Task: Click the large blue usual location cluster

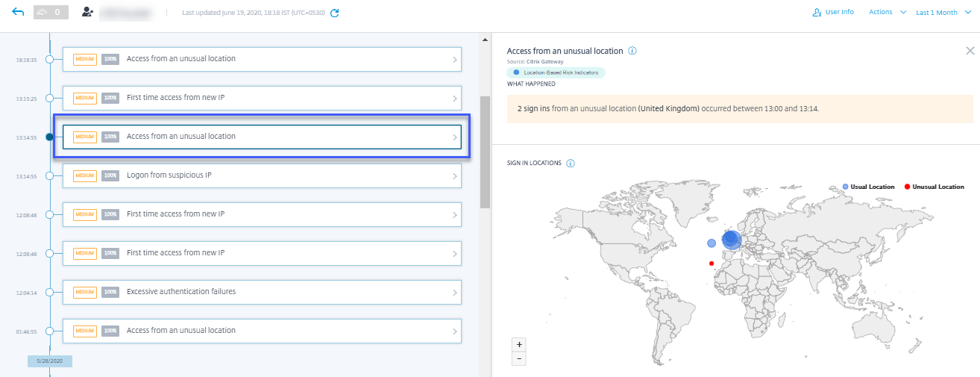Action: click(732, 239)
